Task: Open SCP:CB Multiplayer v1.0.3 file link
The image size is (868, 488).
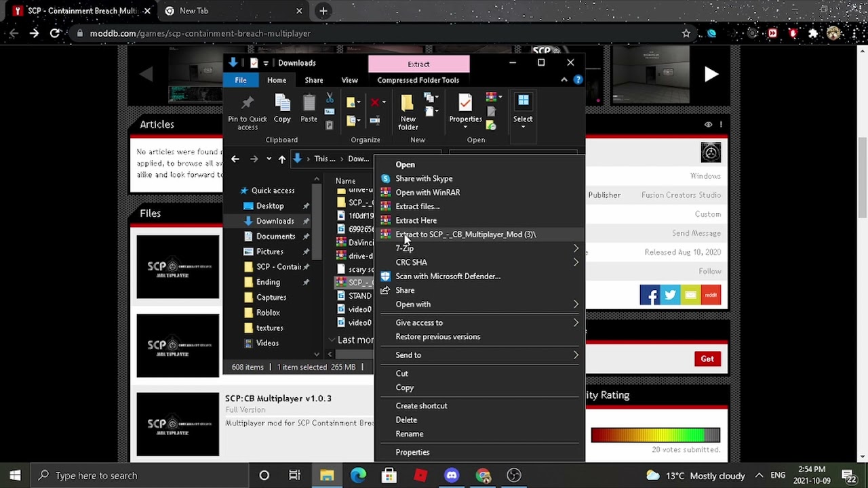Action: pyautogui.click(x=279, y=399)
